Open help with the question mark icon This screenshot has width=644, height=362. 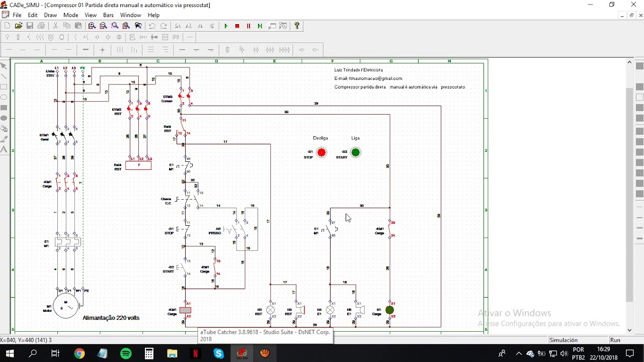(x=297, y=26)
